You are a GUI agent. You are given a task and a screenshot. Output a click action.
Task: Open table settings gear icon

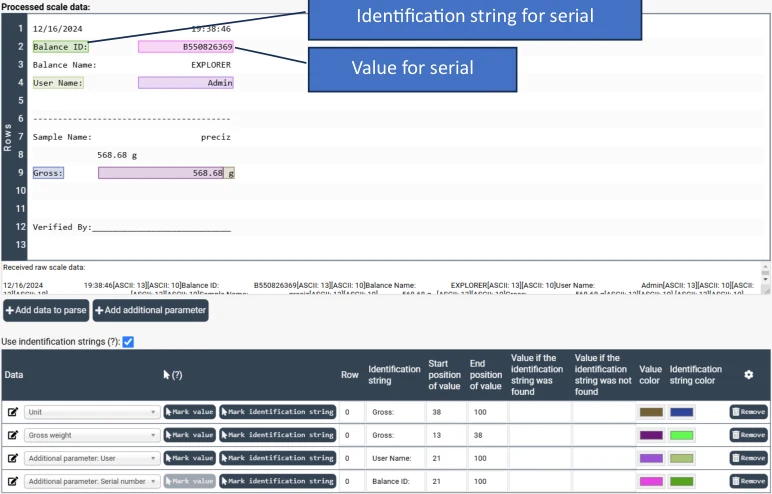[748, 375]
